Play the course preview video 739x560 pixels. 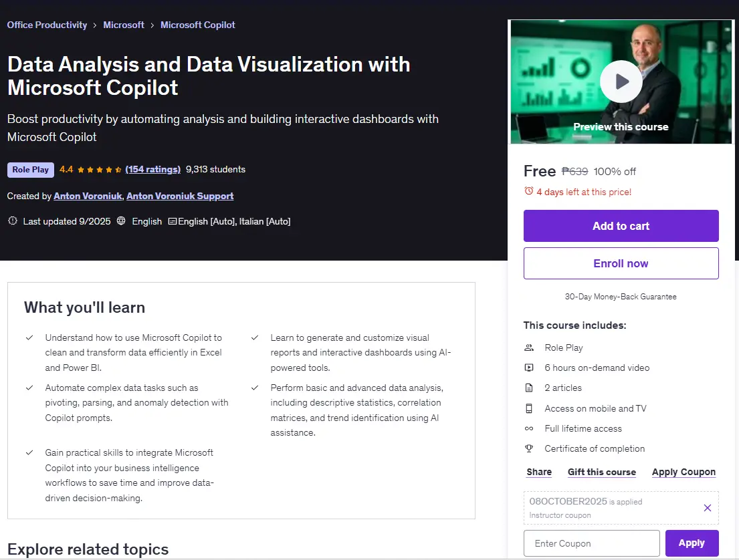click(621, 82)
